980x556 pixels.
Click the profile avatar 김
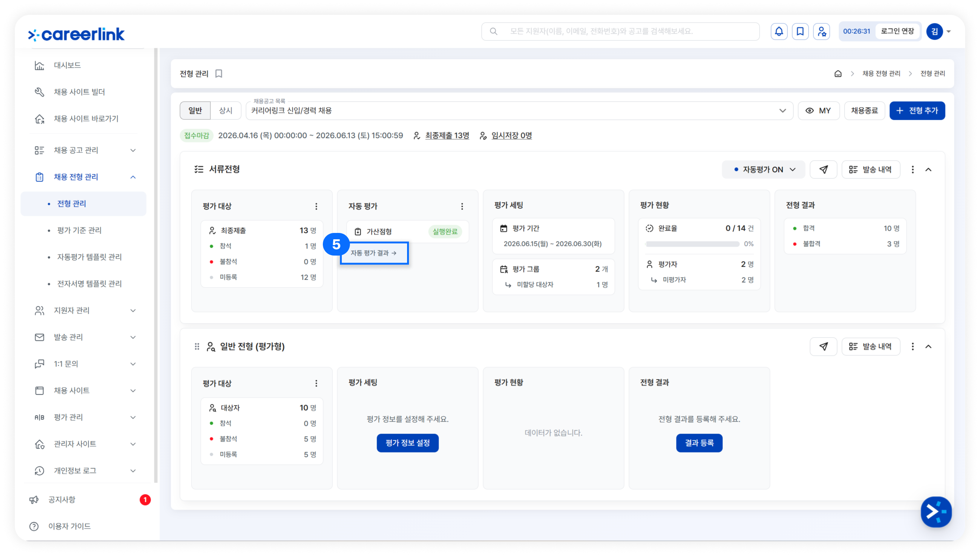pyautogui.click(x=935, y=31)
